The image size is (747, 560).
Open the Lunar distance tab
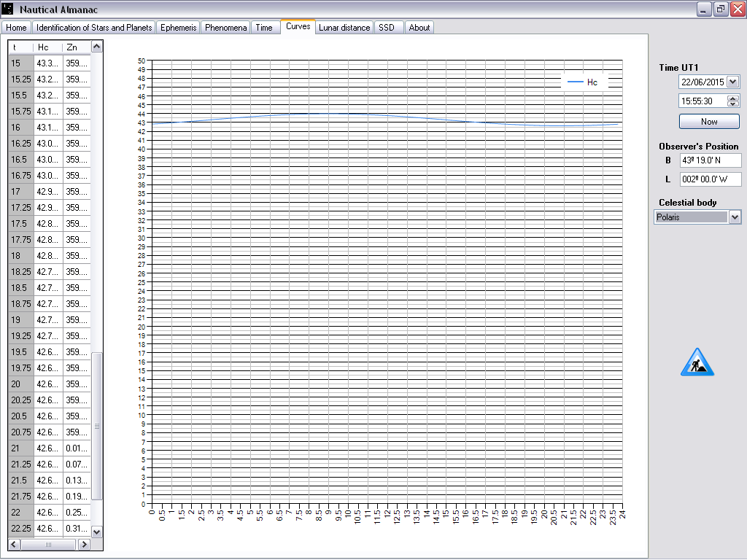coord(344,28)
